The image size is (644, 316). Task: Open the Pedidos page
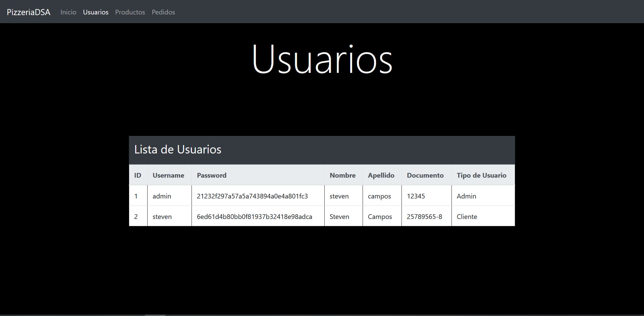coord(163,12)
